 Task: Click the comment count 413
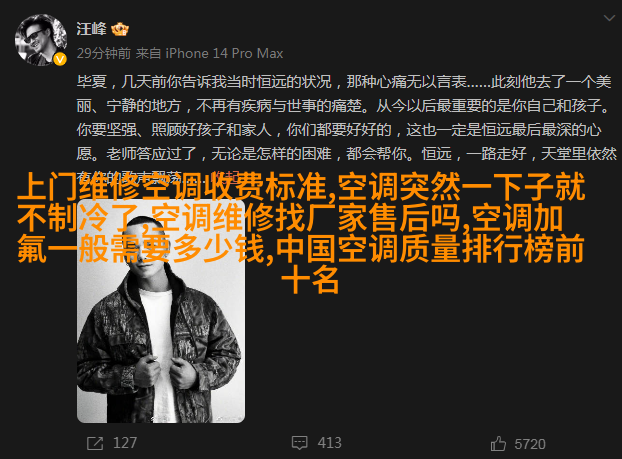click(x=329, y=443)
